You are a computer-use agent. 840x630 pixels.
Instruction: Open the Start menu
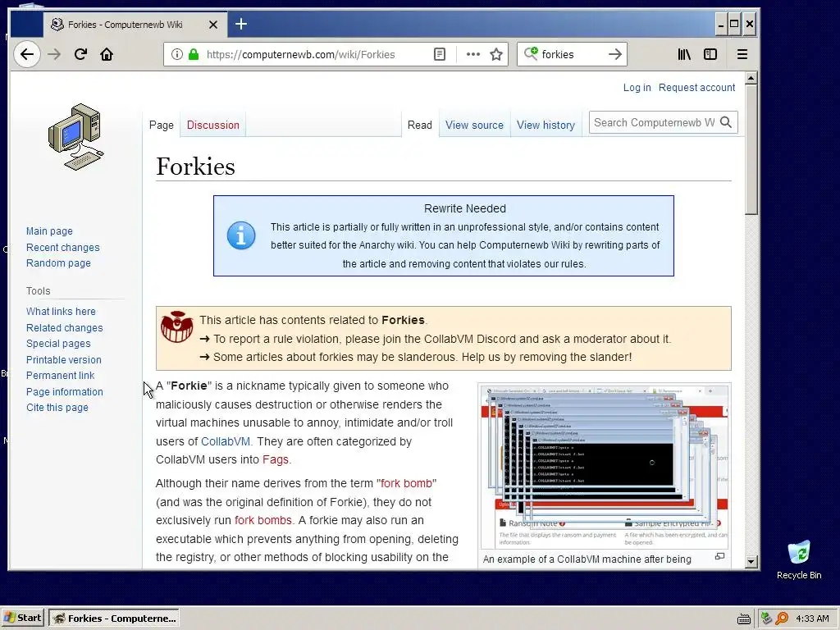tap(24, 618)
